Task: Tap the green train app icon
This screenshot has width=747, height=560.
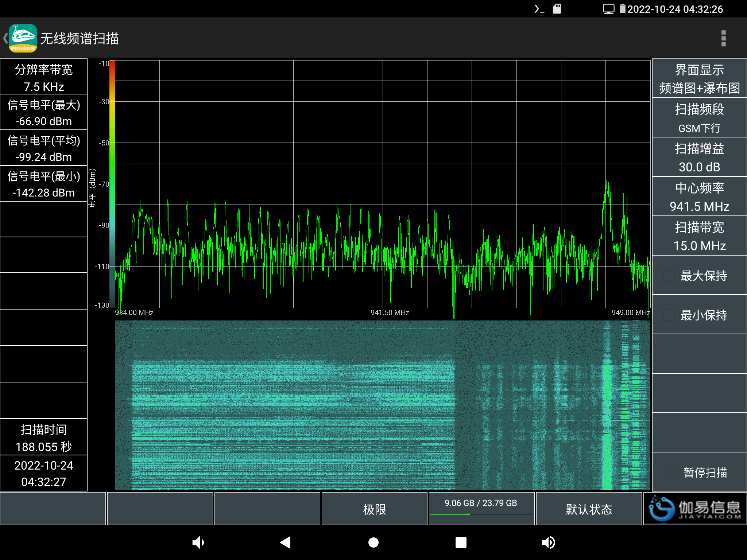Action: click(x=23, y=38)
